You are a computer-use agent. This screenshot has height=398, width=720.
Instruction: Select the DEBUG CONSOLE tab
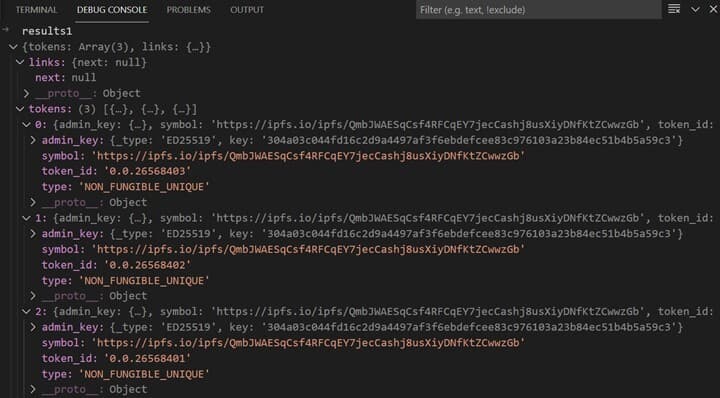pyautogui.click(x=112, y=10)
